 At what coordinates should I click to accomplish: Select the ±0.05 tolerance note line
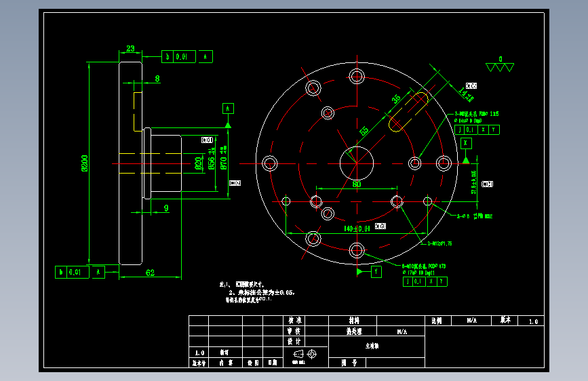pos(262,292)
